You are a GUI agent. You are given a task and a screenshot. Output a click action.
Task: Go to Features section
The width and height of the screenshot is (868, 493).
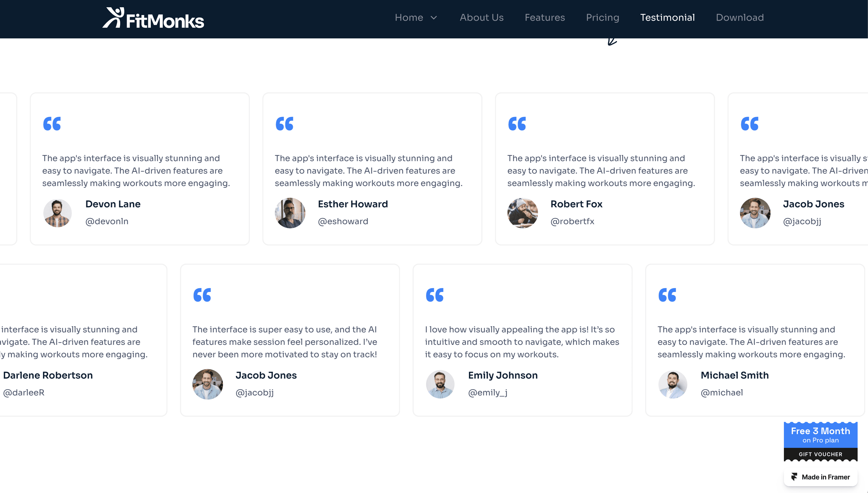click(545, 18)
